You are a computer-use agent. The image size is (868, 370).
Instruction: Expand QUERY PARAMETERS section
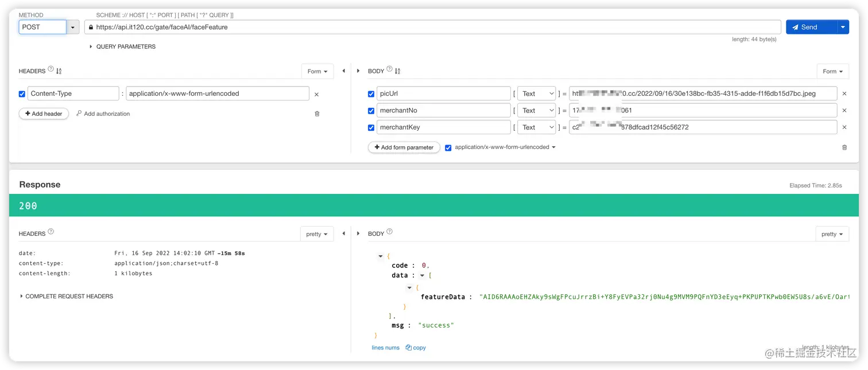pos(122,46)
